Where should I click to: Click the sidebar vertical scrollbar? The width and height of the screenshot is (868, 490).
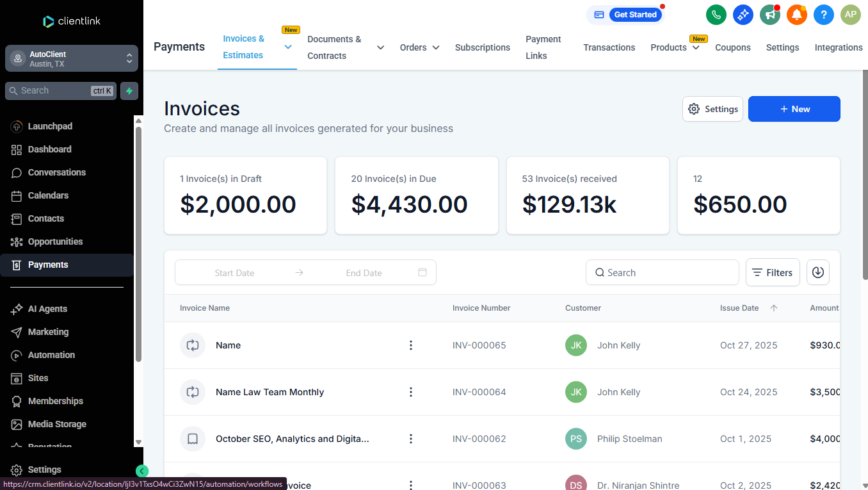pyautogui.click(x=138, y=243)
